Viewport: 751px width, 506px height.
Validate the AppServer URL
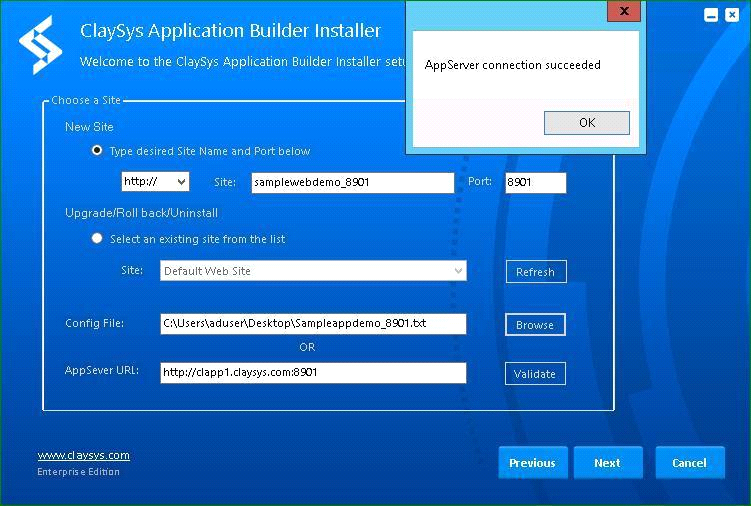(x=535, y=374)
